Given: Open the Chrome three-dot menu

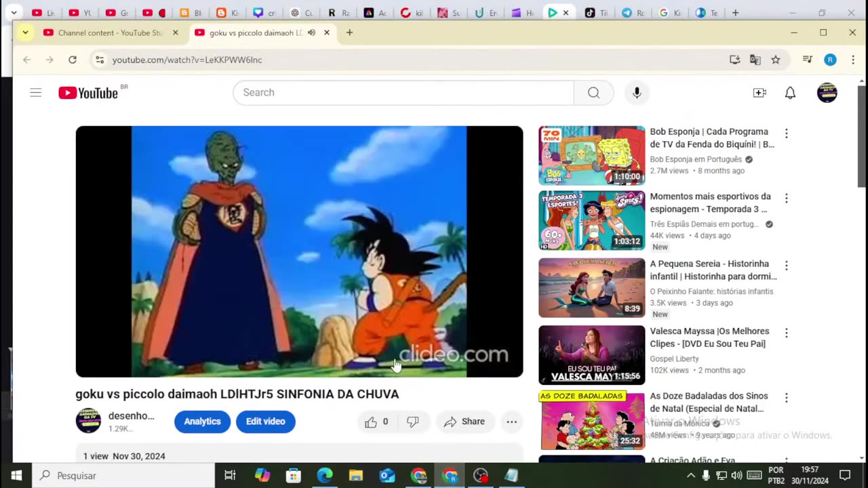Looking at the screenshot, I should tap(852, 60).
